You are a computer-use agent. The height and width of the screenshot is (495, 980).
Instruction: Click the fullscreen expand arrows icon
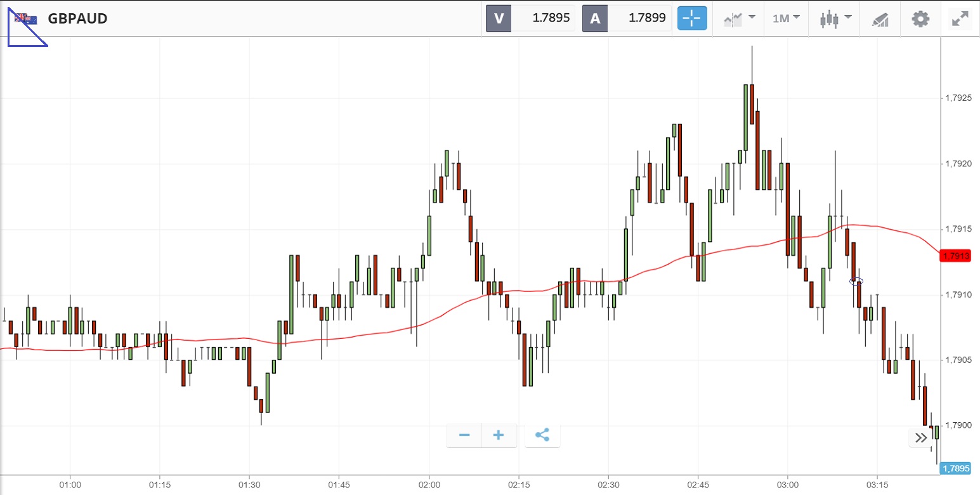coord(960,18)
